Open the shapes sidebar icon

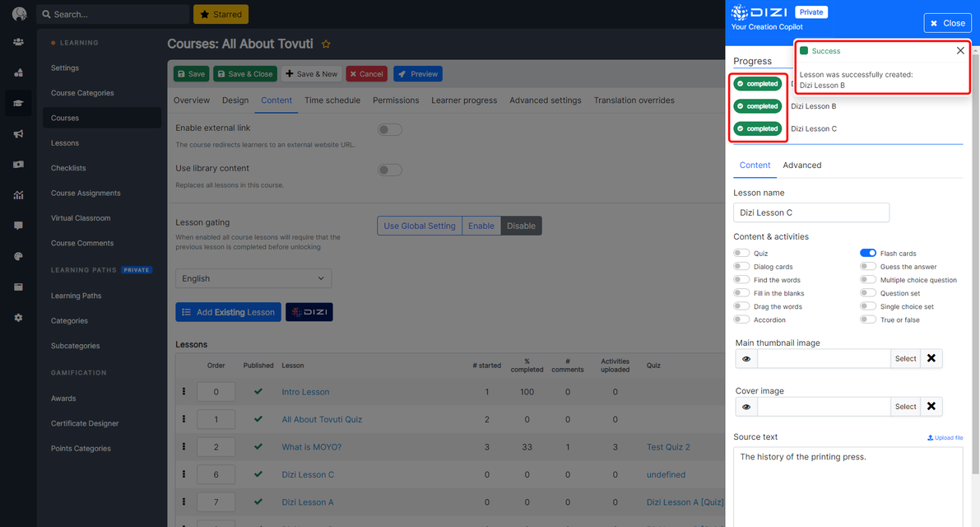18,72
